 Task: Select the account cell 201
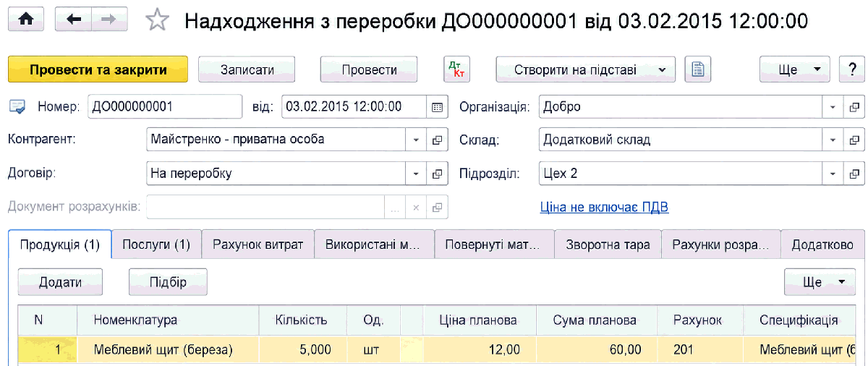699,350
